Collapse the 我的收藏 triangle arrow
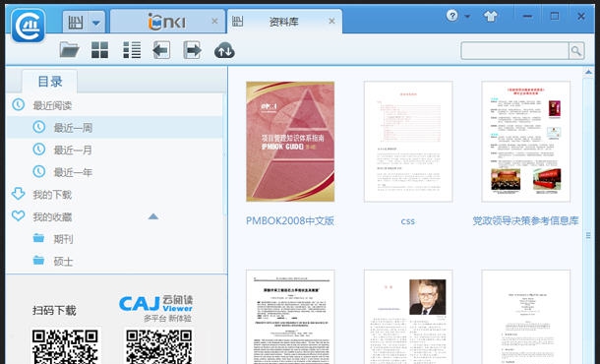 (153, 216)
